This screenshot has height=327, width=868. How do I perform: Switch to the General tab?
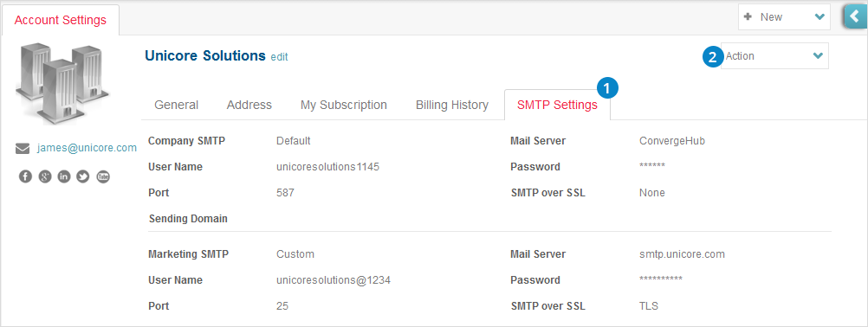coord(176,105)
